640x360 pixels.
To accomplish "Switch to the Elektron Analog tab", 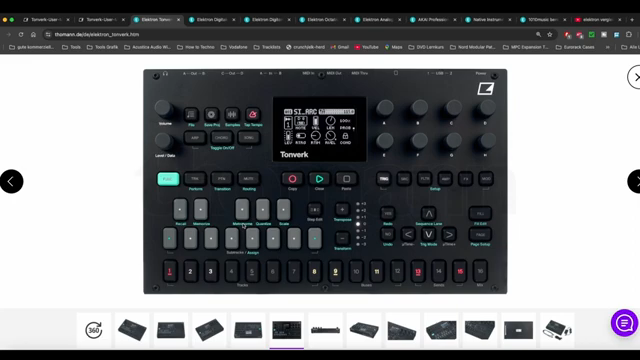I will click(378, 19).
